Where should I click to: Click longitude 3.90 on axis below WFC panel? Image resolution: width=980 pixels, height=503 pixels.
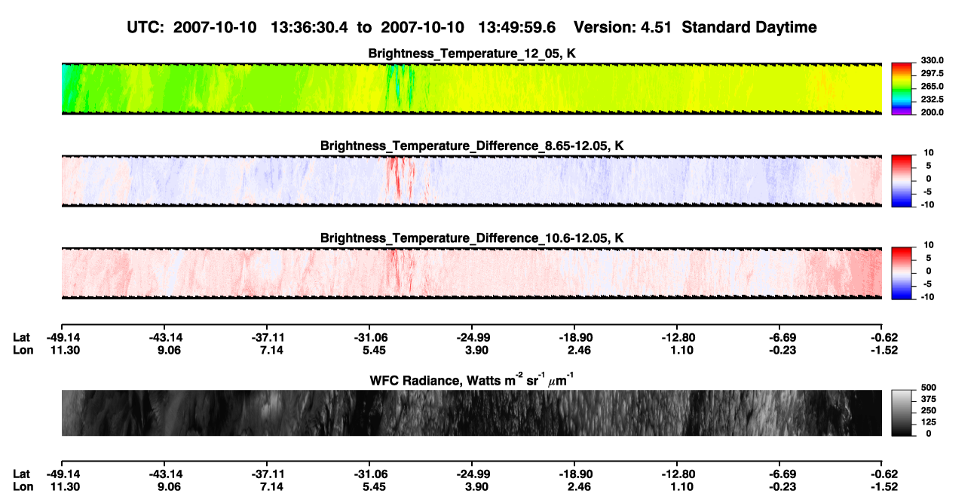click(476, 487)
